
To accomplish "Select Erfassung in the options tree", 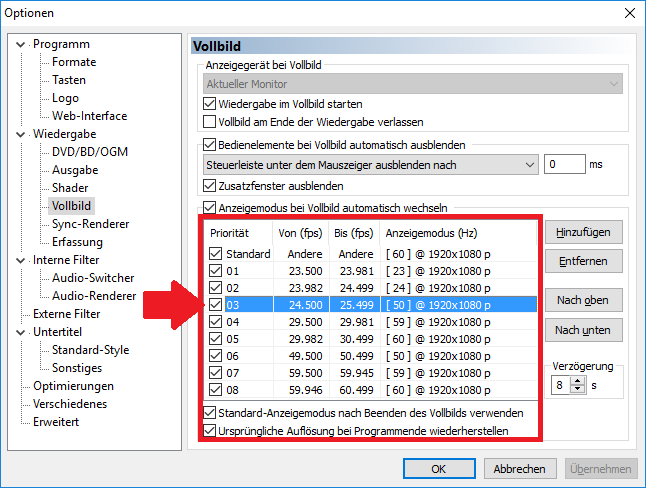I will (x=77, y=242).
